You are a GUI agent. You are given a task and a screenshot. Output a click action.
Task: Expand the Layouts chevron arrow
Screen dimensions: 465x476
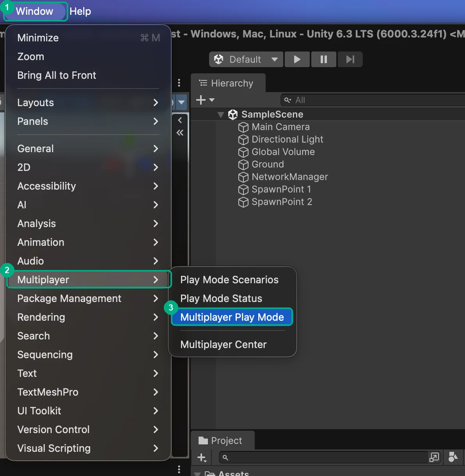click(156, 103)
